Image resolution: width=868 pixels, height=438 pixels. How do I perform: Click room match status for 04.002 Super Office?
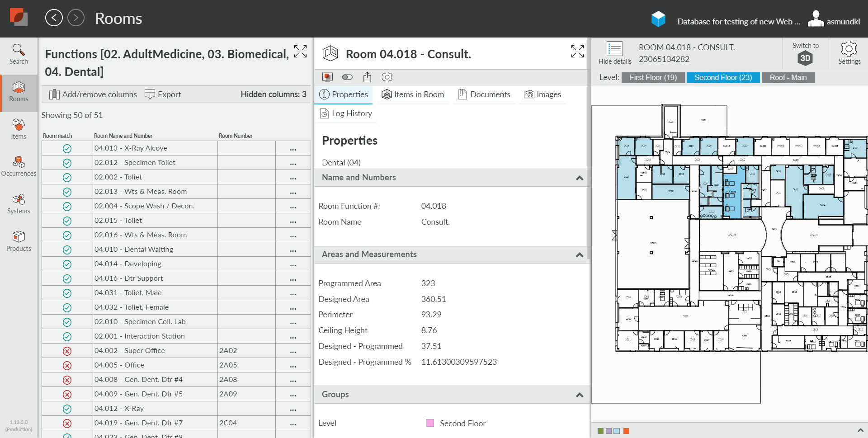click(x=67, y=351)
